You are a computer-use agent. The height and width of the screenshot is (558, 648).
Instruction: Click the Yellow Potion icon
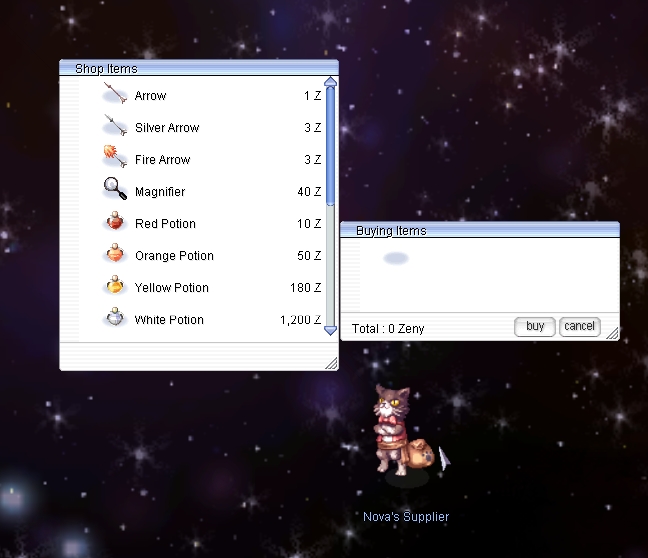click(x=115, y=287)
